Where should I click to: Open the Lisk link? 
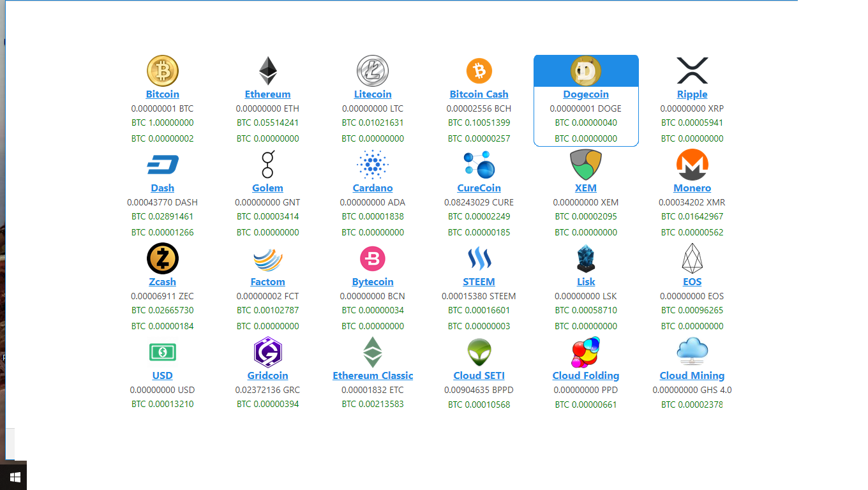tap(586, 282)
